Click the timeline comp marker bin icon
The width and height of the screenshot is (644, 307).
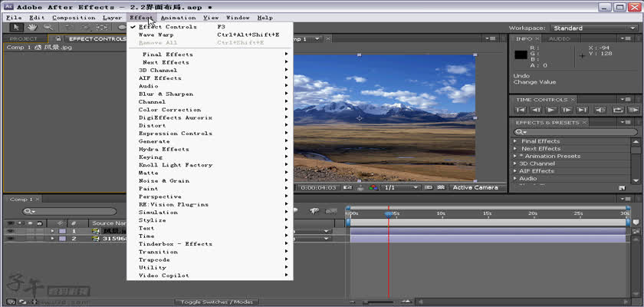click(636, 223)
